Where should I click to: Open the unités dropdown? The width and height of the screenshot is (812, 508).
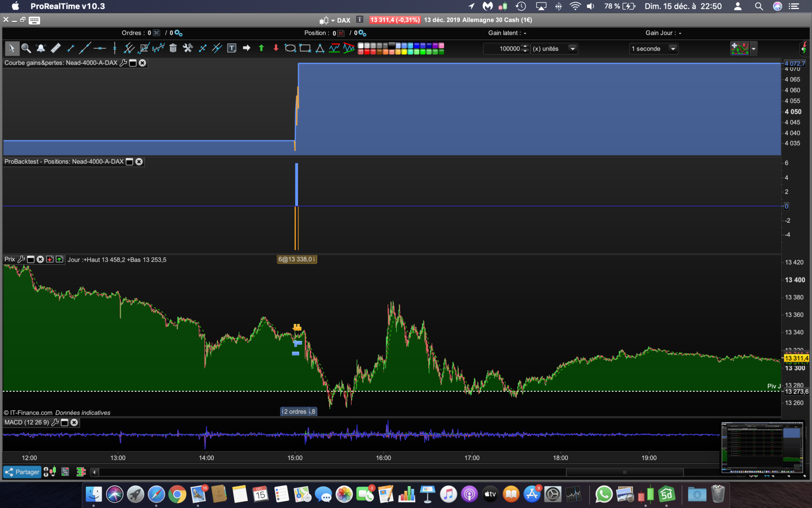573,48
